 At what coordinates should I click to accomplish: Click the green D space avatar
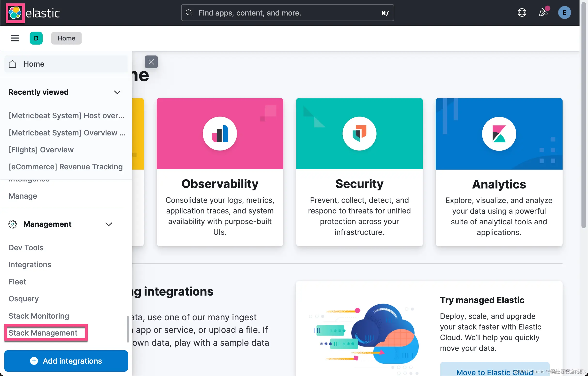(36, 38)
